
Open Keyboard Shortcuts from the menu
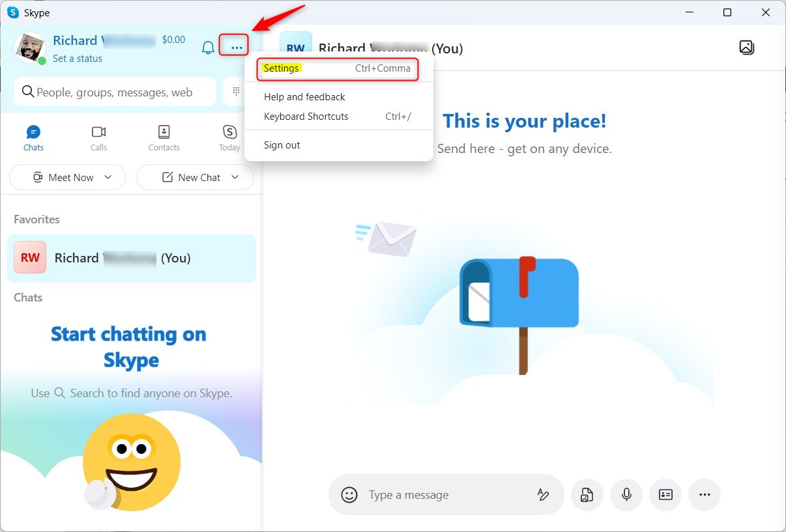[306, 116]
